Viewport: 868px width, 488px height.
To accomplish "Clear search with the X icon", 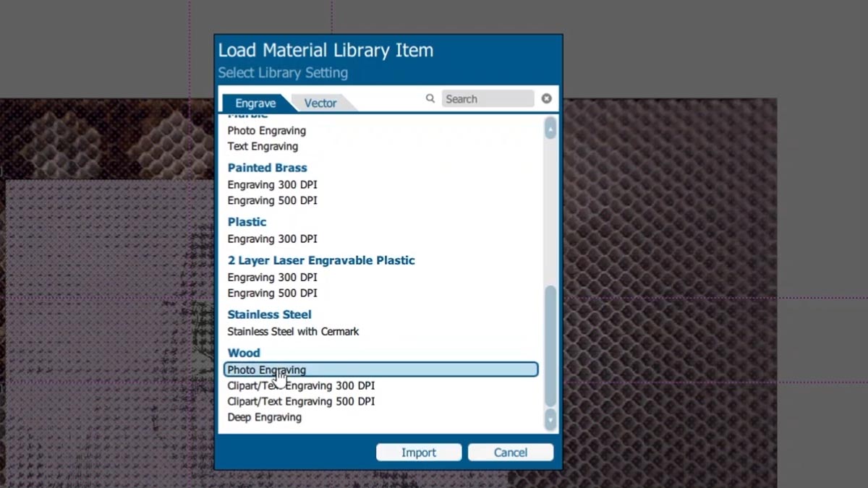I will pos(547,98).
